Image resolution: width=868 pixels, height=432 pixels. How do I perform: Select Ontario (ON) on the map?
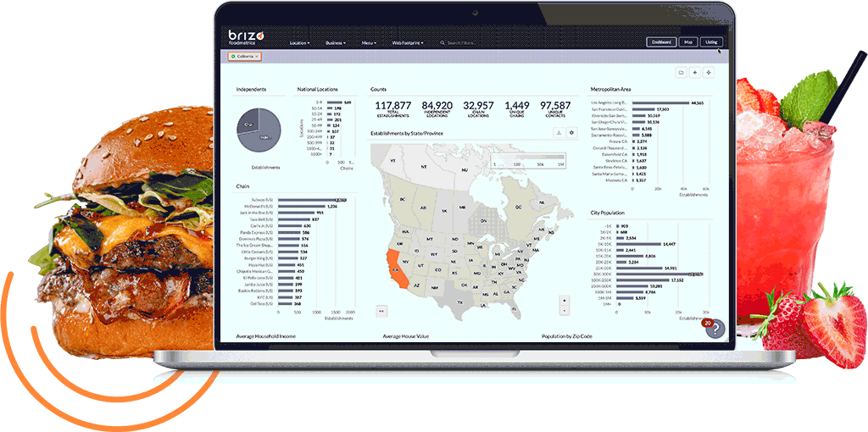[x=482, y=221]
